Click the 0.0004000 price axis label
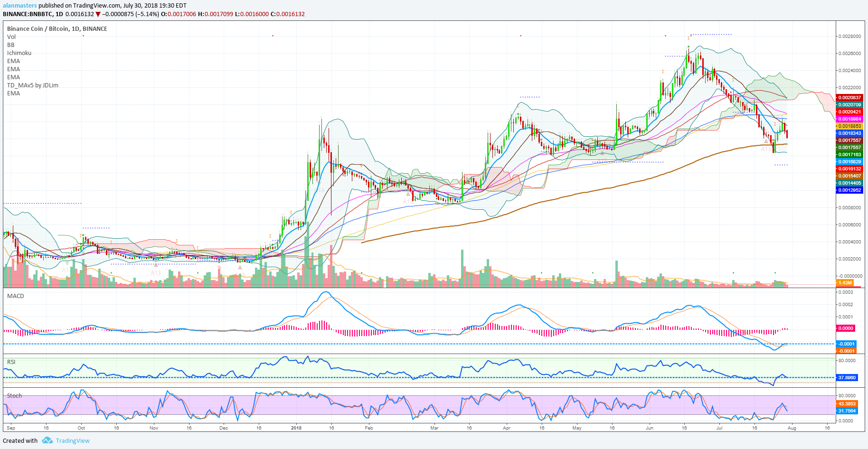This screenshot has width=868, height=449. (850, 242)
